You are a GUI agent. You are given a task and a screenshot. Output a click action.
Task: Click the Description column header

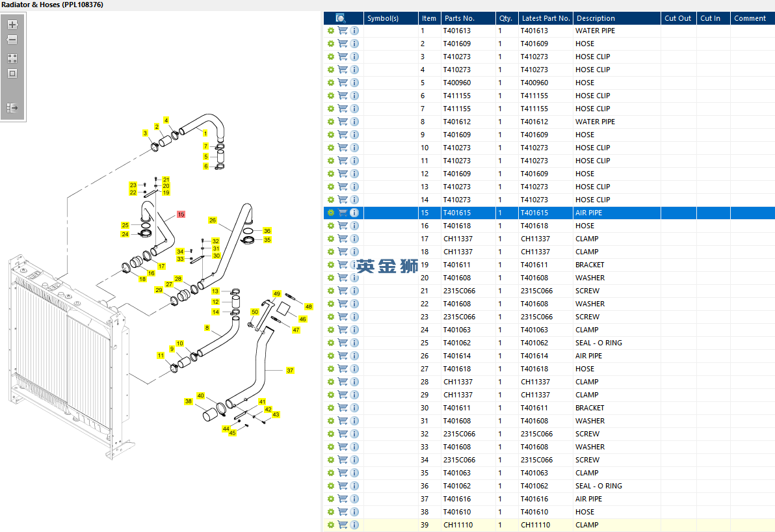tap(616, 18)
